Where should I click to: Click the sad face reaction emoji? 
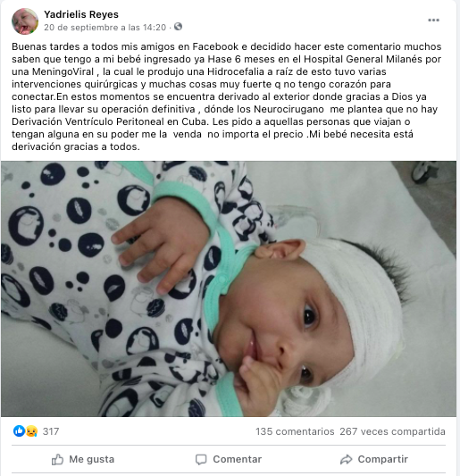pyautogui.click(x=32, y=431)
